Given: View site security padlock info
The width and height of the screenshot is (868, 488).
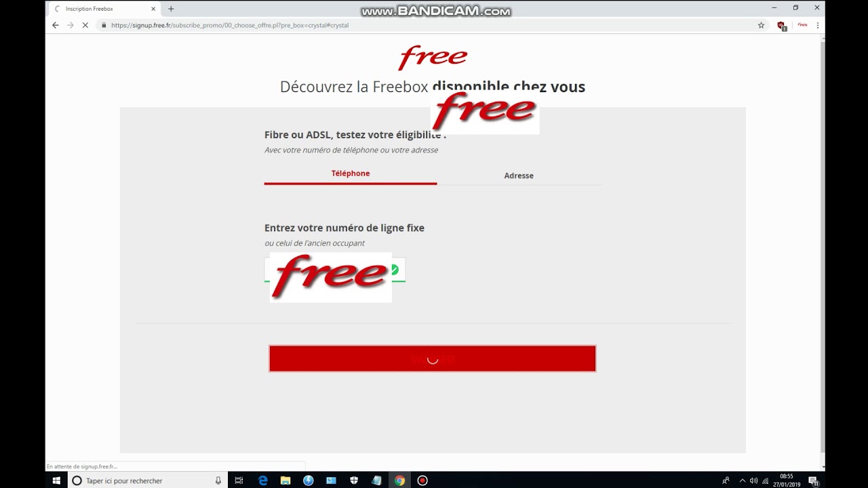Looking at the screenshot, I should pyautogui.click(x=104, y=25).
